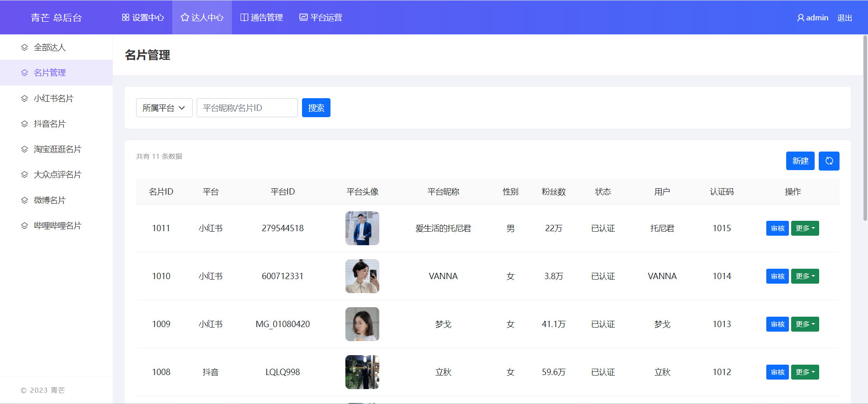Click 审核 button for VANNA row

(x=777, y=276)
